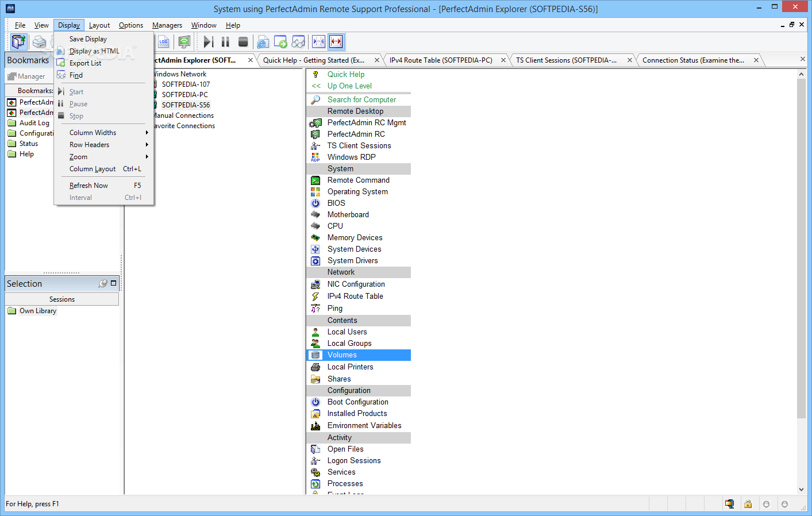The height and width of the screenshot is (516, 812).
Task: Click the Environment Variables icon
Action: [315, 425]
